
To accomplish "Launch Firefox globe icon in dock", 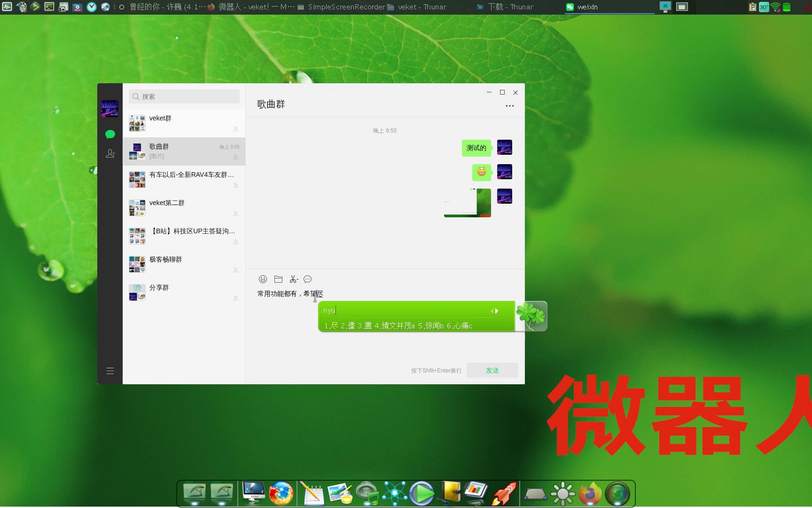I will 281,493.
